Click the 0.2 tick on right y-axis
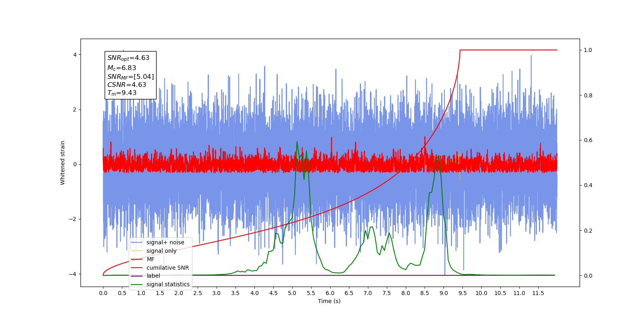 (588, 231)
